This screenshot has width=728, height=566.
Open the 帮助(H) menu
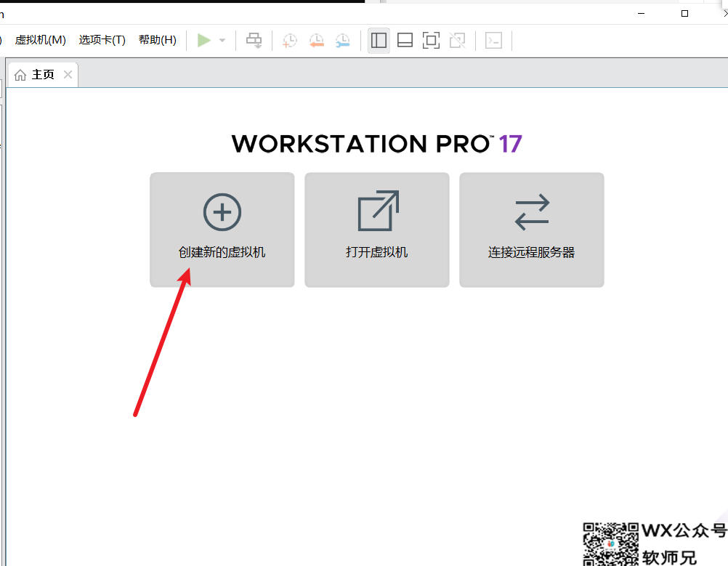click(158, 40)
